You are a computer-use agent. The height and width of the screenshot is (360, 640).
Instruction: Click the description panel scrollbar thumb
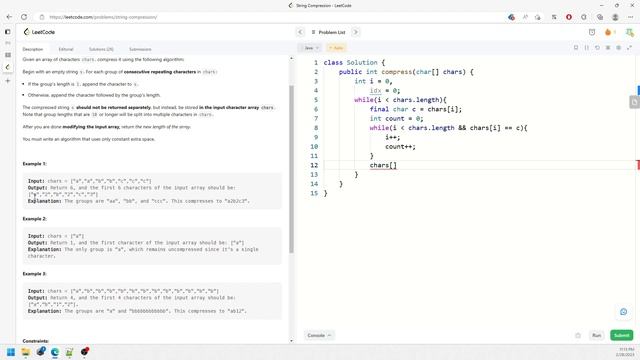pos(291,169)
